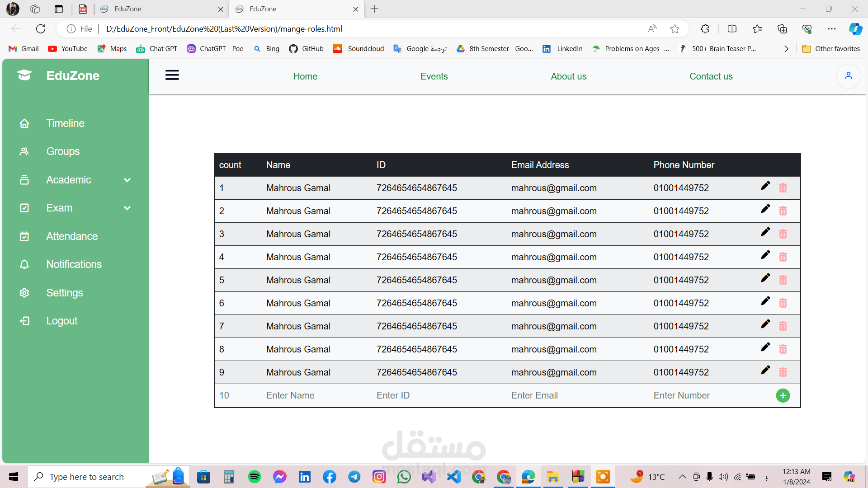
Task: Expand the Academic sidebar dropdown
Action: tap(127, 180)
